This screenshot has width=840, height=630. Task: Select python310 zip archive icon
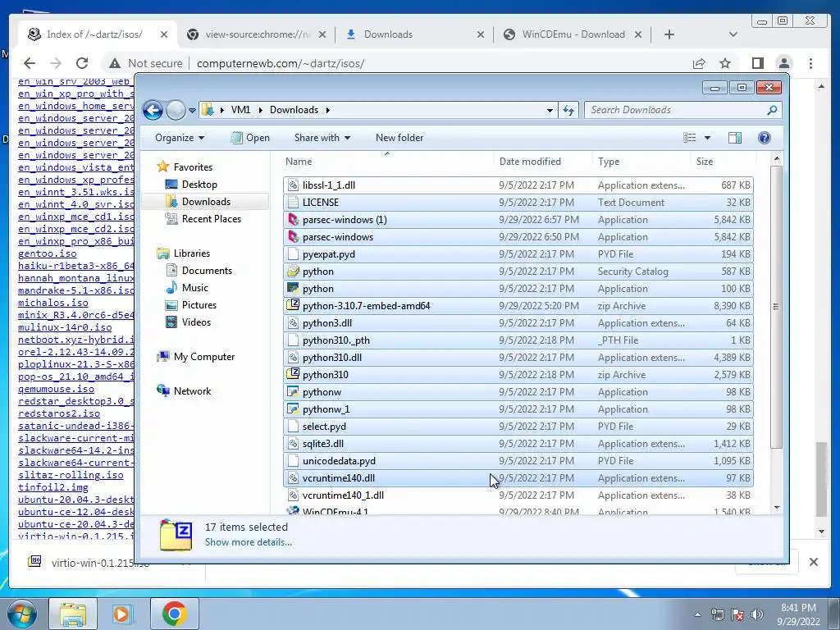click(293, 374)
